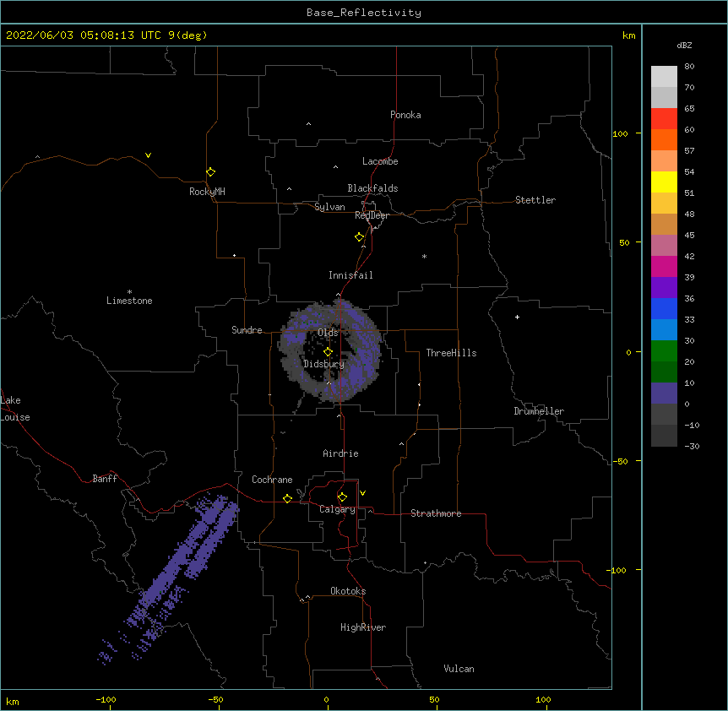
Task: Click the yellow marker above RockyMH
Action: pyautogui.click(x=210, y=172)
